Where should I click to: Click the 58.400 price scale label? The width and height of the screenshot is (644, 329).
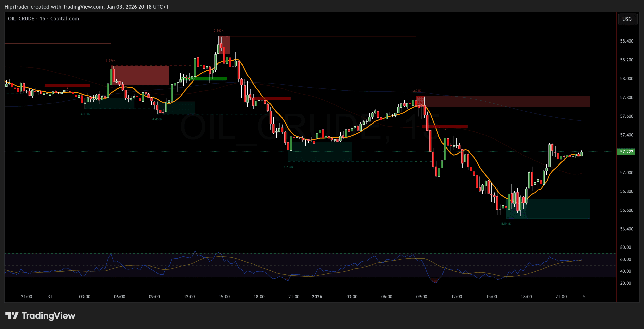point(627,41)
